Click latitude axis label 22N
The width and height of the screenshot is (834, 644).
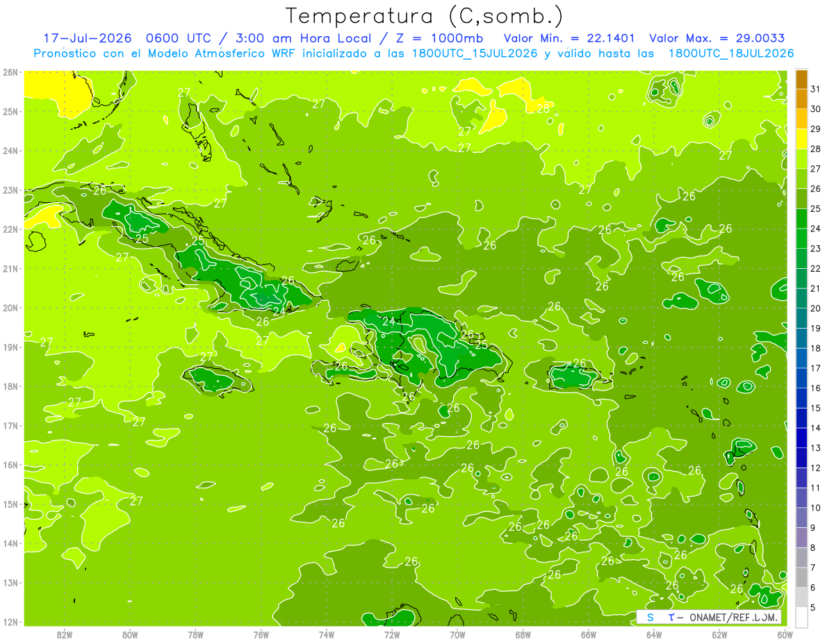click(x=10, y=229)
